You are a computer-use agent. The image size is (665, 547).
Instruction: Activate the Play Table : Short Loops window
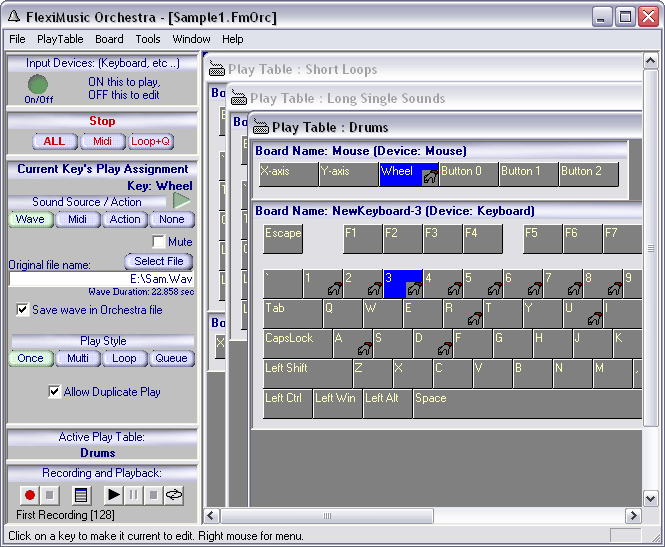click(424, 69)
